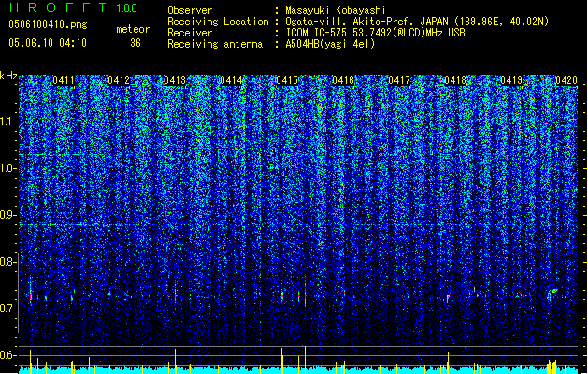
Task: Click the 0419 time marker
Action: click(511, 80)
